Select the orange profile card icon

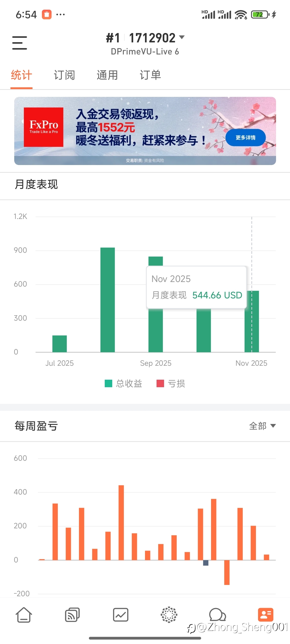click(266, 615)
